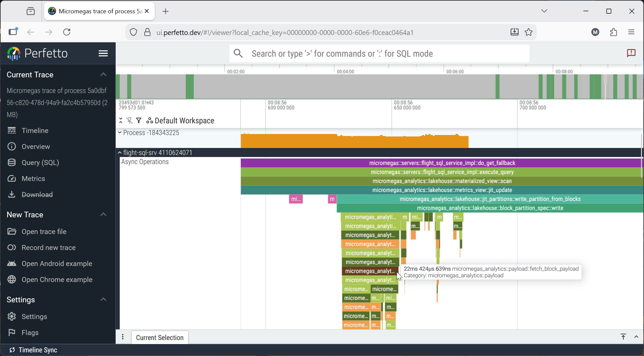The height and width of the screenshot is (356, 644).
Task: Open the Firefox extensions puzzle icon
Action: 613,32
